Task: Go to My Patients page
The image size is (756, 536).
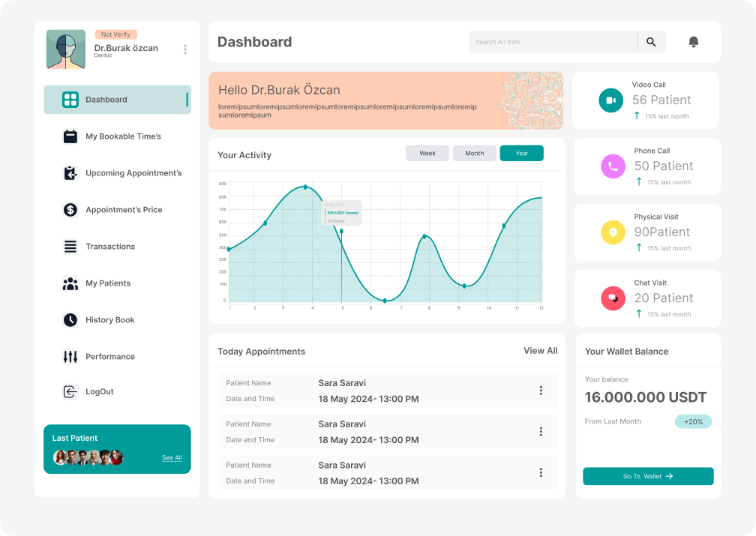Action: pyautogui.click(x=108, y=283)
